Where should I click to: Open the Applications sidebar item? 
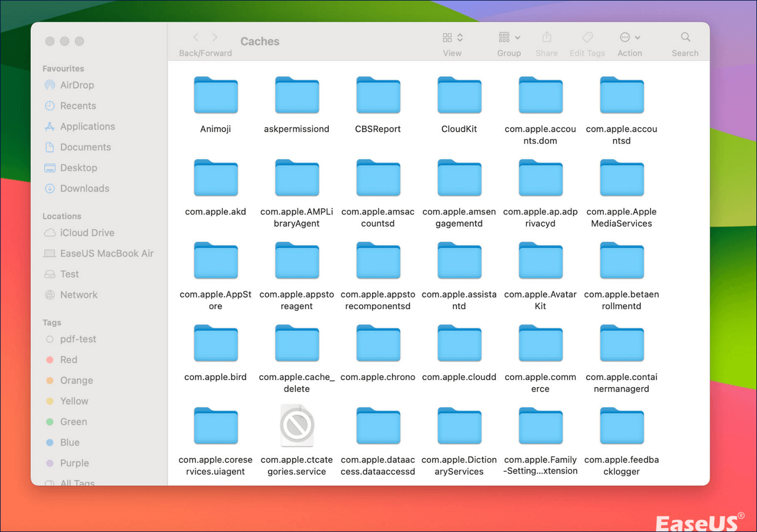87,126
